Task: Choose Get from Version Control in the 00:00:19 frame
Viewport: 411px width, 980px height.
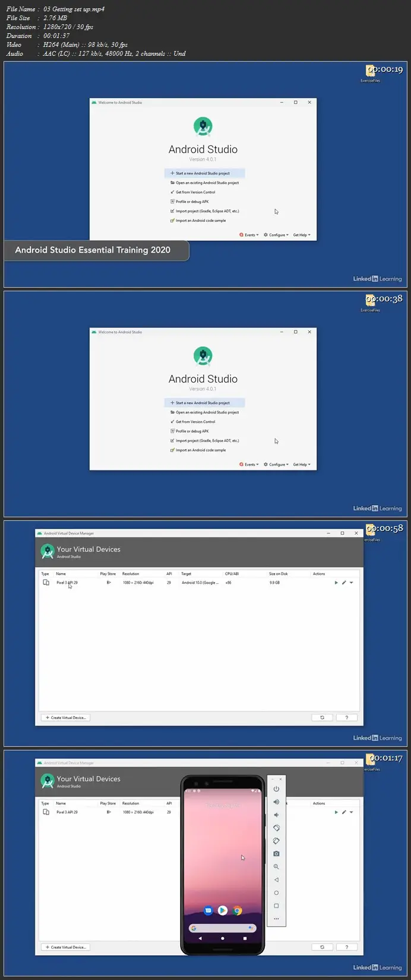Action: click(x=193, y=192)
